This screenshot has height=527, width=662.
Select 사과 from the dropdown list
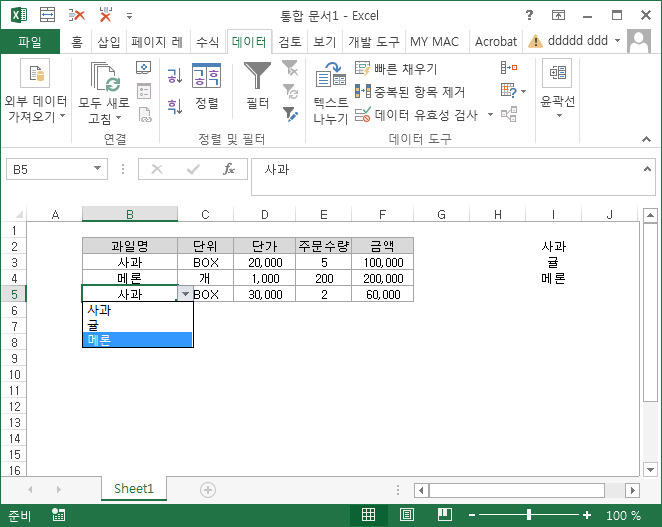[138, 310]
